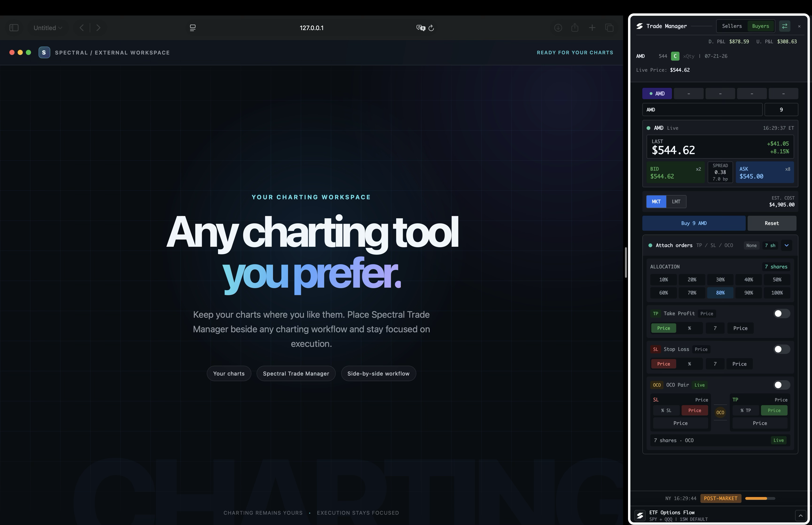Set allocation to 10%
The width and height of the screenshot is (812, 525).
664,280
